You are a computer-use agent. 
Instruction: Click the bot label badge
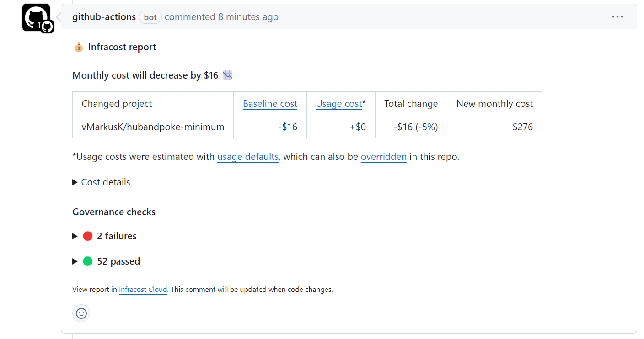click(x=150, y=17)
